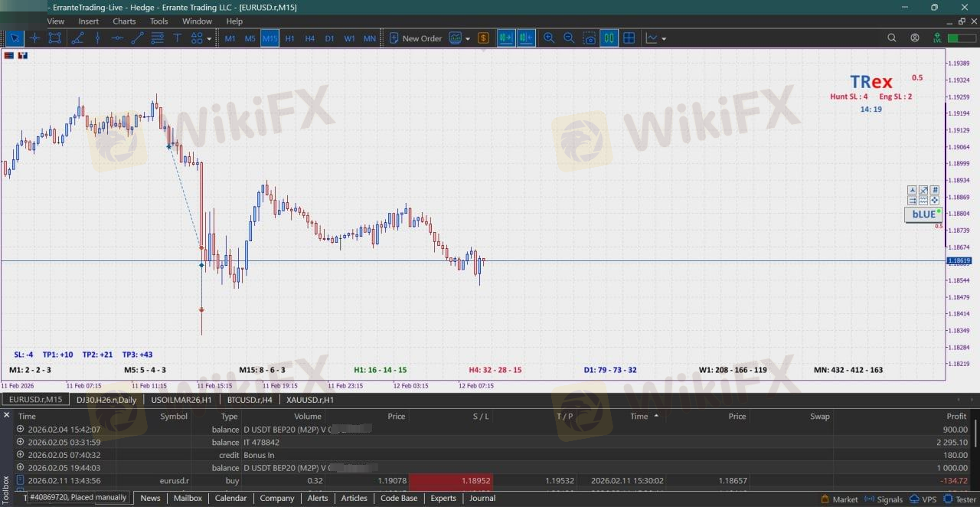Open the Signals shortcut

(882, 499)
